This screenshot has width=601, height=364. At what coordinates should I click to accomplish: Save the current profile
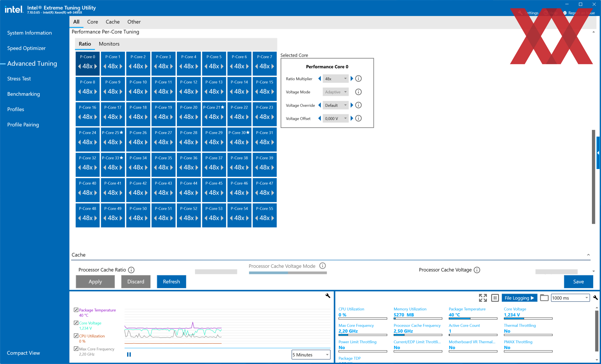(578, 282)
